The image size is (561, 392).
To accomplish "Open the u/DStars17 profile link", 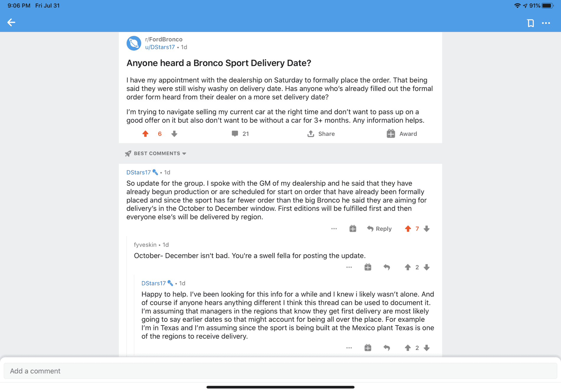I will pyautogui.click(x=160, y=47).
